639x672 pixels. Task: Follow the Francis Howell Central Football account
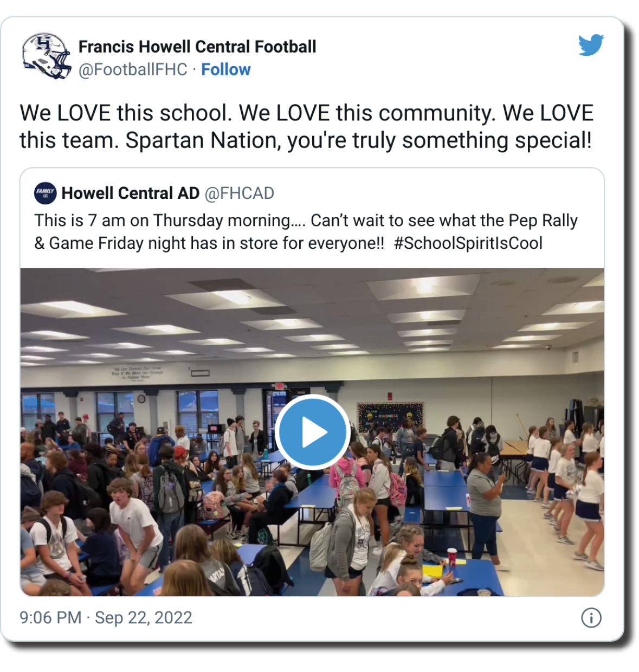point(225,70)
